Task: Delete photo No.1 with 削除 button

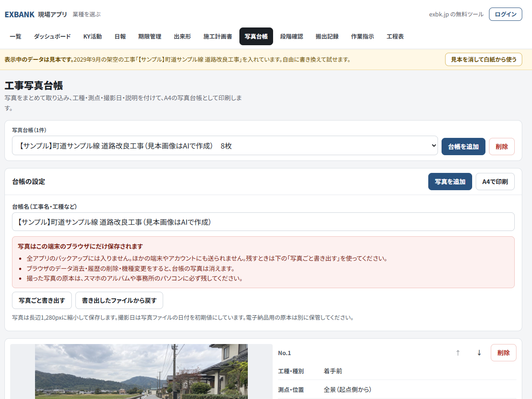Action: [504, 353]
